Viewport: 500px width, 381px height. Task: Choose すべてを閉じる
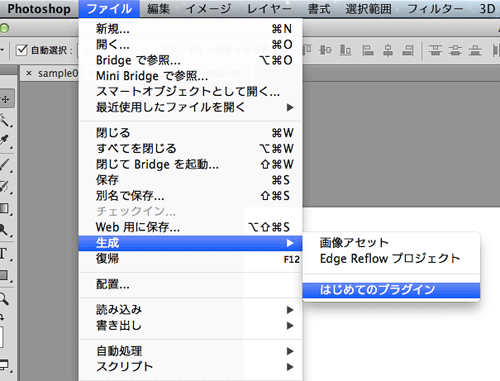click(x=191, y=148)
